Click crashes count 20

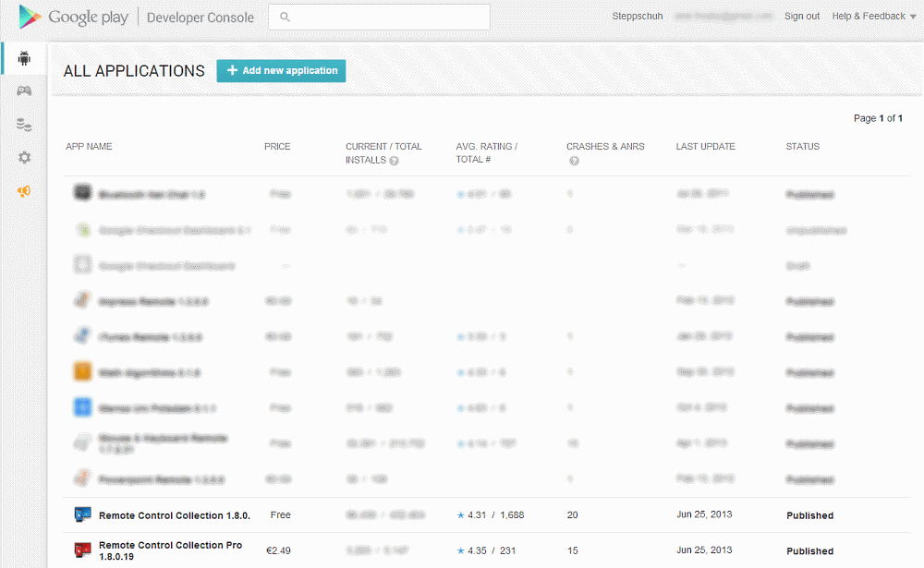572,515
